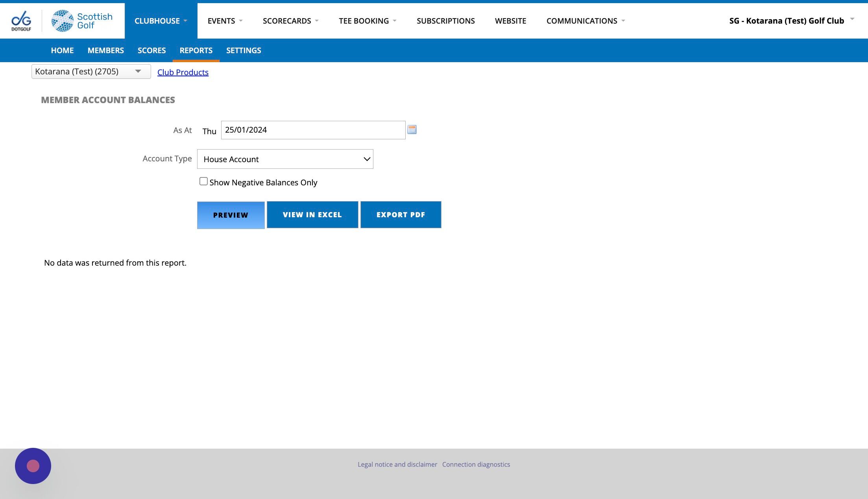Click the As At date field

(313, 130)
